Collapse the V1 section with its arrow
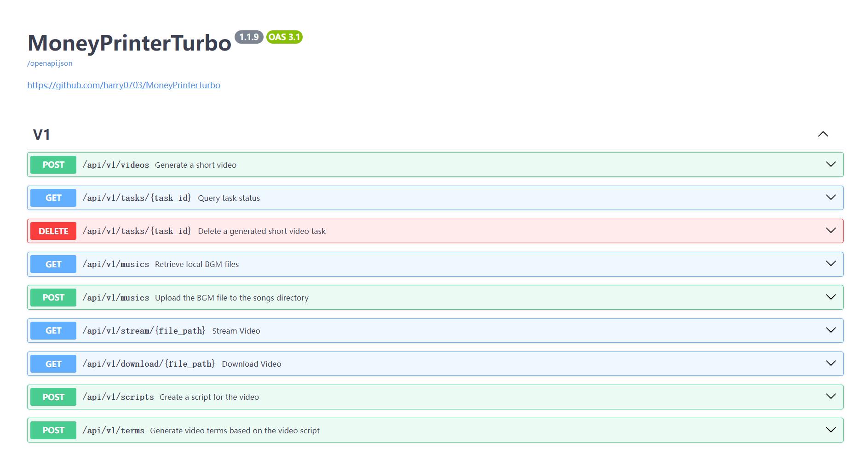868x454 pixels. [823, 134]
